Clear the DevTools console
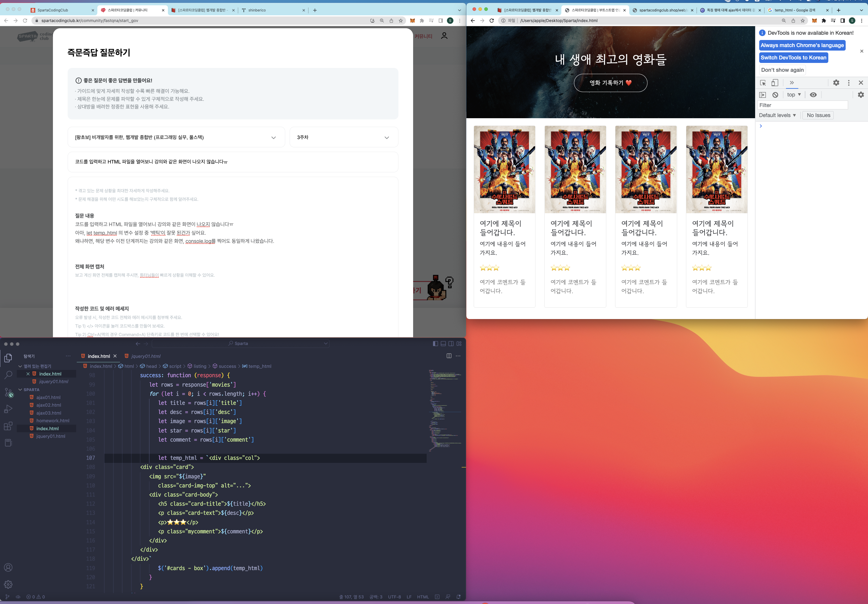868x604 pixels. 775,95
